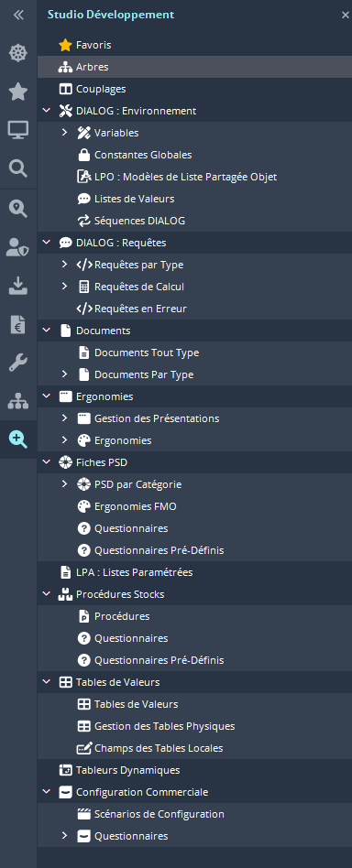The width and height of the screenshot is (352, 868).
Task: Collapse the DIALOG : Environnement section
Action: pyautogui.click(x=46, y=111)
